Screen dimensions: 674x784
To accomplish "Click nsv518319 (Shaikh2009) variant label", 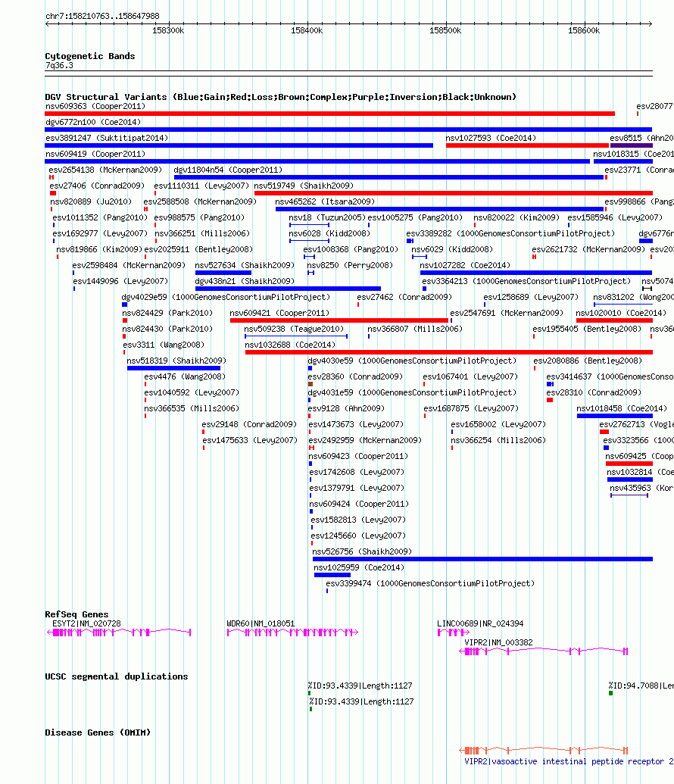I will click(x=176, y=361).
